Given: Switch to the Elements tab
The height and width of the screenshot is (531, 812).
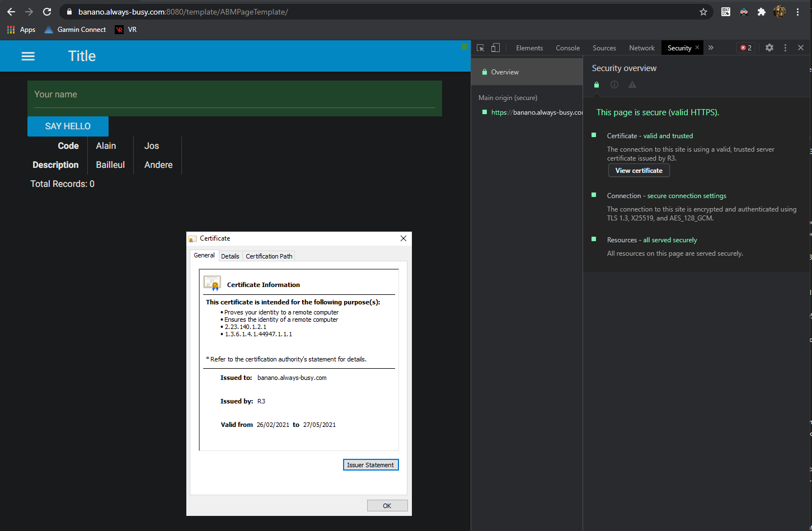Looking at the screenshot, I should (529, 48).
